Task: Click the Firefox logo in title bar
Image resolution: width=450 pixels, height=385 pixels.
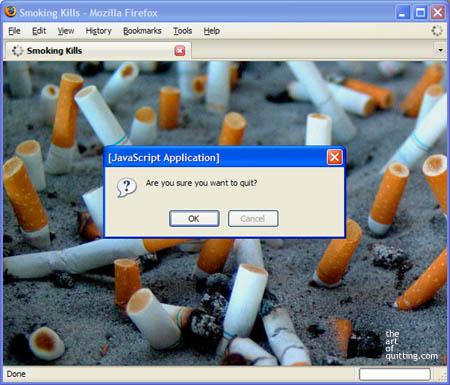Action: pos(11,12)
